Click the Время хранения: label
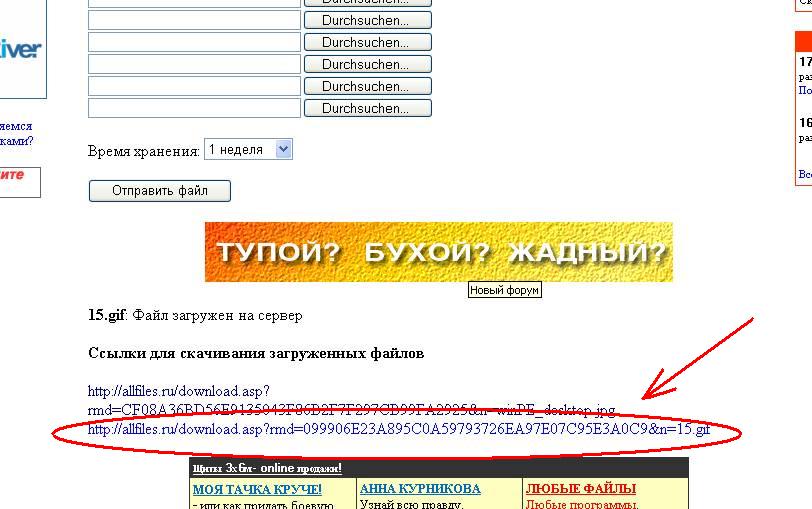 point(143,151)
